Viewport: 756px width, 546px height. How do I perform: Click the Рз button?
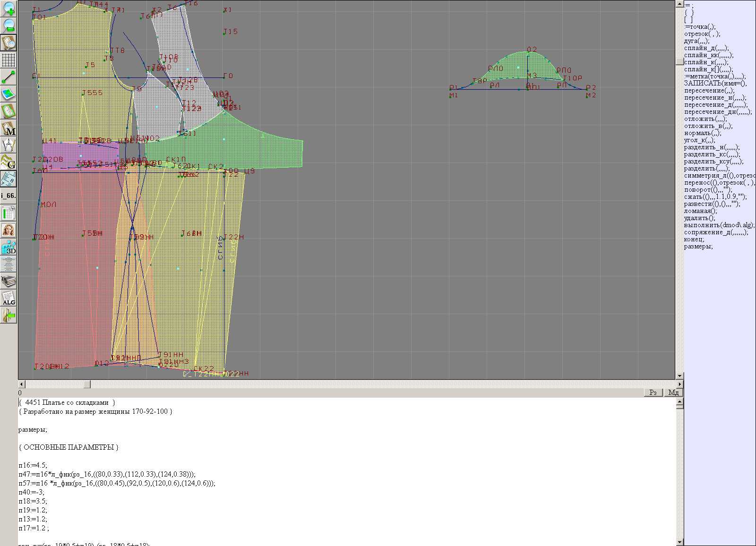pyautogui.click(x=653, y=392)
